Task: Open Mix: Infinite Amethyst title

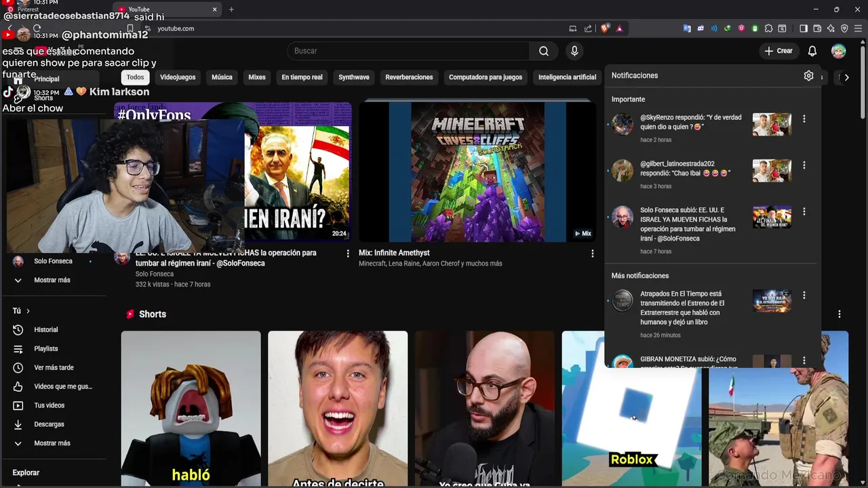Action: pos(394,253)
